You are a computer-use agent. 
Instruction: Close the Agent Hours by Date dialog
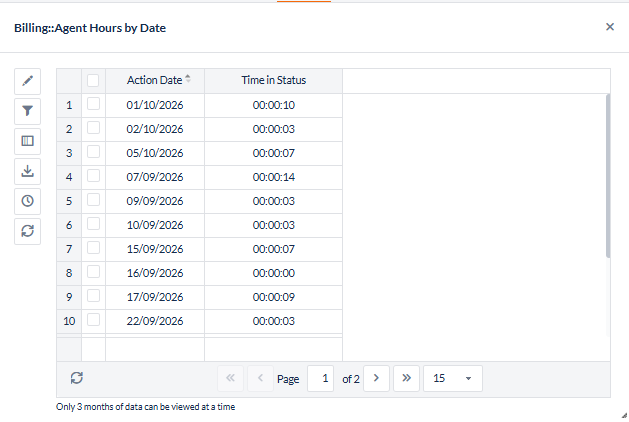(610, 27)
